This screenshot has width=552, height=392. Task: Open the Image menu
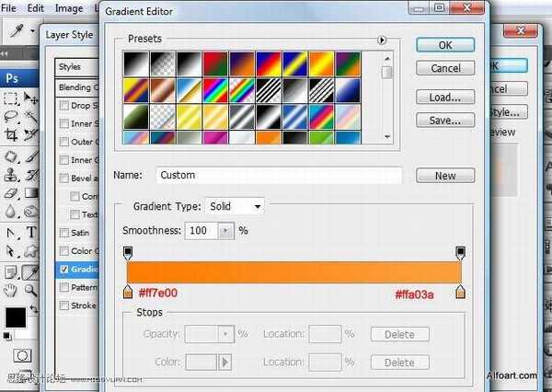(x=69, y=8)
